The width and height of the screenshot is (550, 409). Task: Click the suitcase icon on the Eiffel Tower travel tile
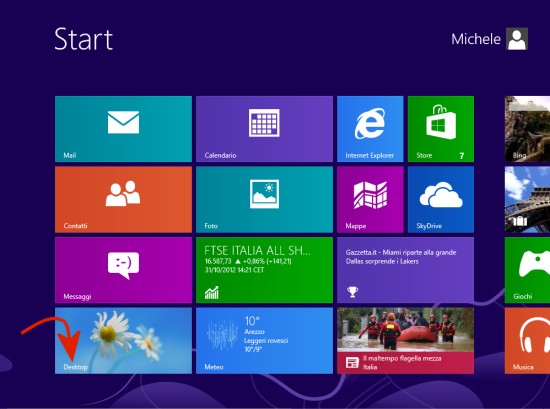pyautogui.click(x=520, y=221)
